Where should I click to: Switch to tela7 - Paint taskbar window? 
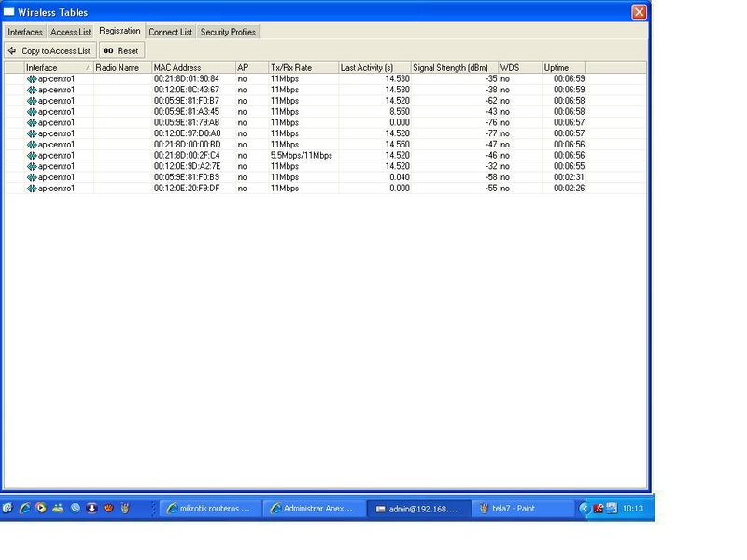523,509
